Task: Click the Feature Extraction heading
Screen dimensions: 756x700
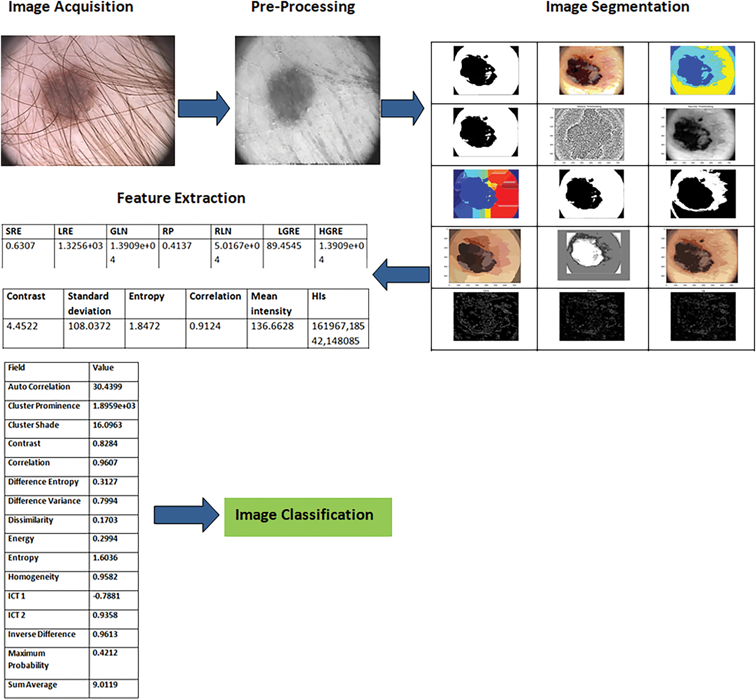Action: [x=181, y=198]
